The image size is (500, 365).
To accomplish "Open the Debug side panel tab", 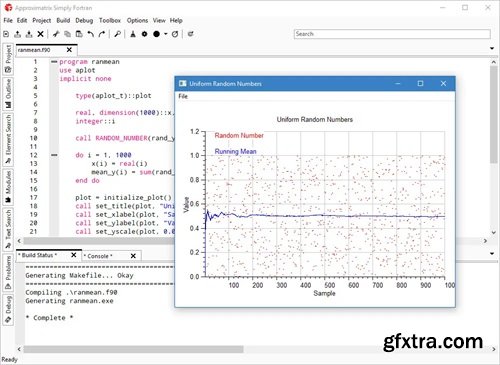I will pyautogui.click(x=8, y=309).
